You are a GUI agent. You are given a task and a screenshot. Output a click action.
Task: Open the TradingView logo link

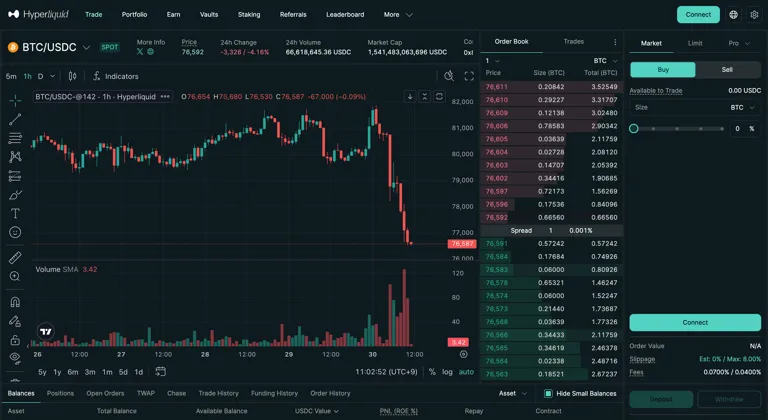(x=46, y=332)
